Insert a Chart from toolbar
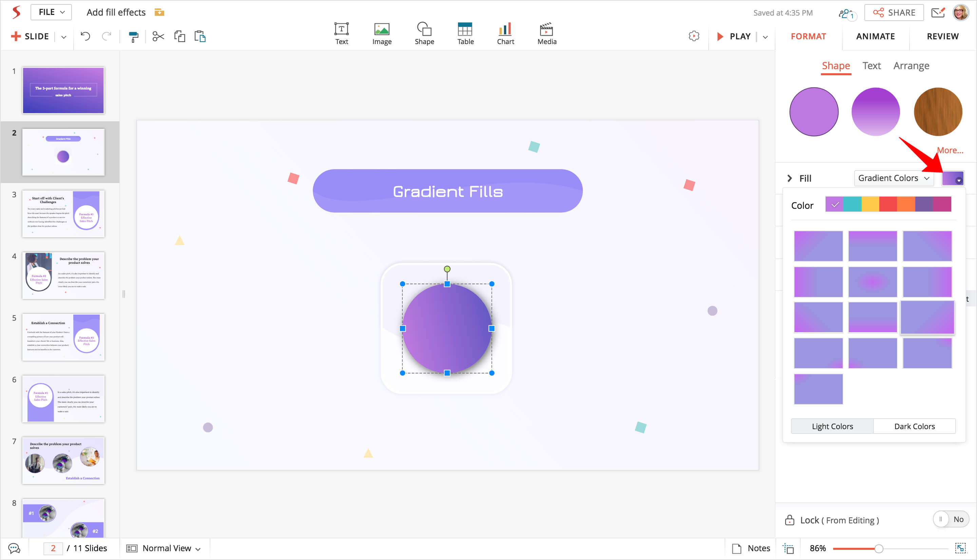The width and height of the screenshot is (977, 560). coord(505,34)
